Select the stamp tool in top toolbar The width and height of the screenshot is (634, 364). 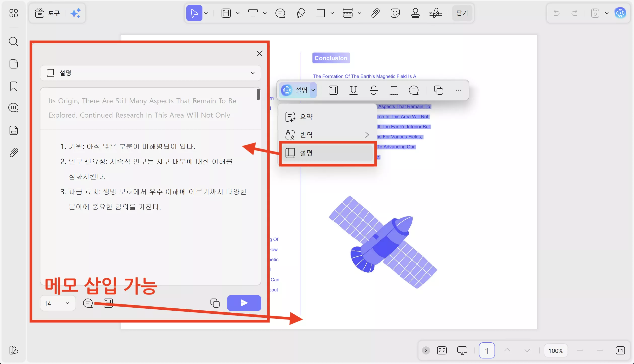[x=415, y=13]
